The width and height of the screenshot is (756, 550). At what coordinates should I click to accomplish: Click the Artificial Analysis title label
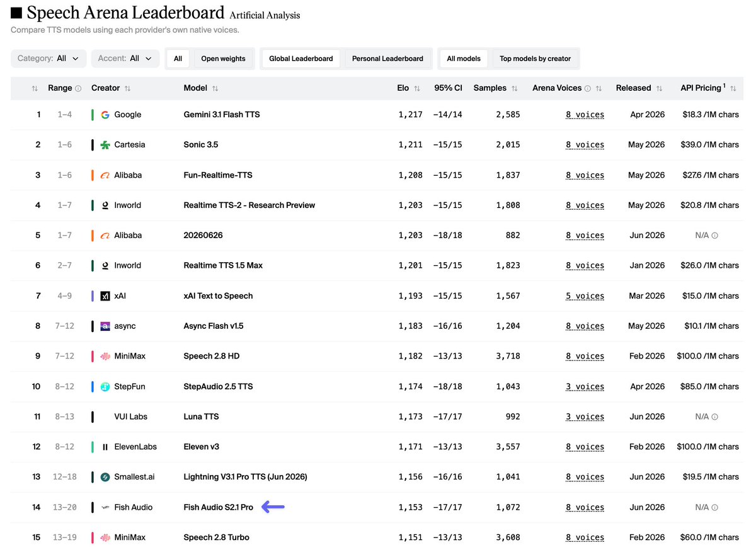pyautogui.click(x=265, y=15)
